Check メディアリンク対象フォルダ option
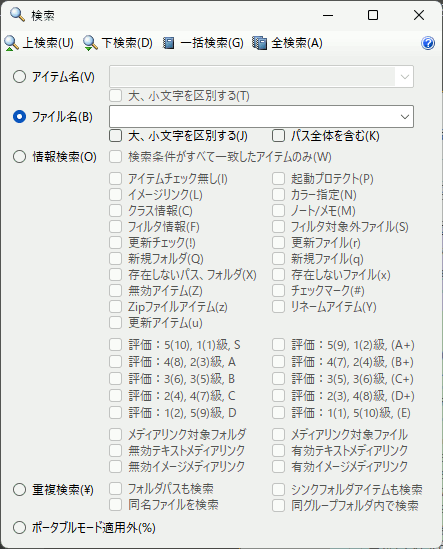Viewport: 443px width, 549px height. pos(116,435)
